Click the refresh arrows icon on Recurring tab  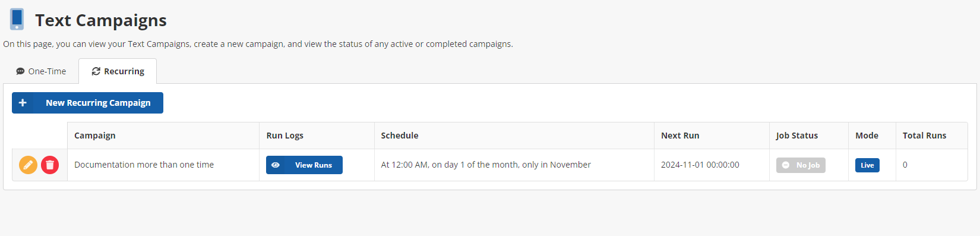pos(96,71)
